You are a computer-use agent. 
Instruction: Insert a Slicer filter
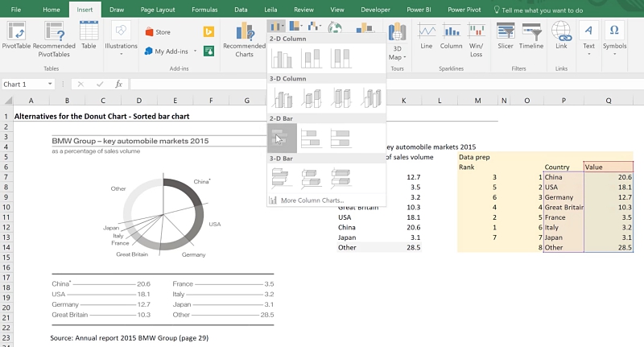505,36
